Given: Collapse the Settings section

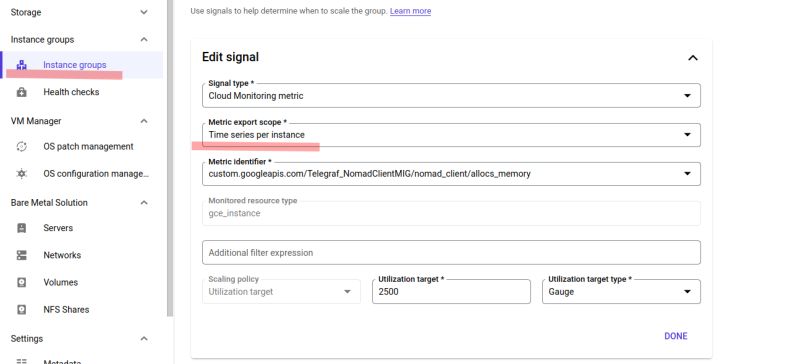Looking at the screenshot, I should click(144, 338).
